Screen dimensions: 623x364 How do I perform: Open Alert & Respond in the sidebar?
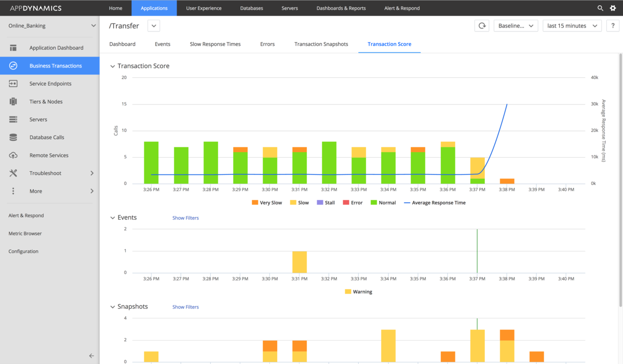(x=26, y=215)
